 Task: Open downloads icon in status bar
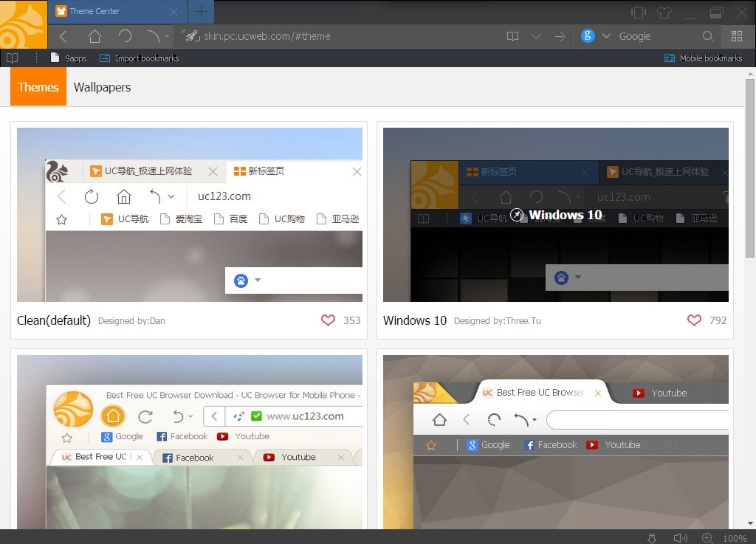[x=652, y=538]
